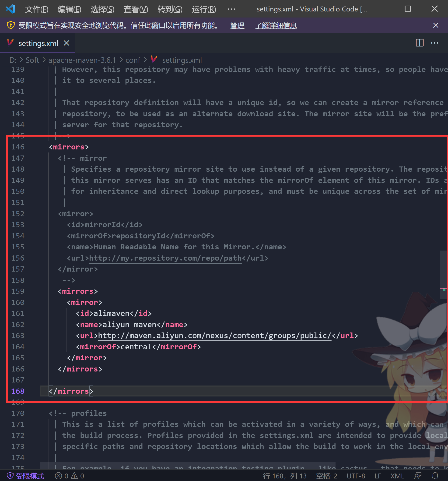The height and width of the screenshot is (481, 448).
Task: Change the UTF-8 file encoding
Action: click(x=356, y=476)
